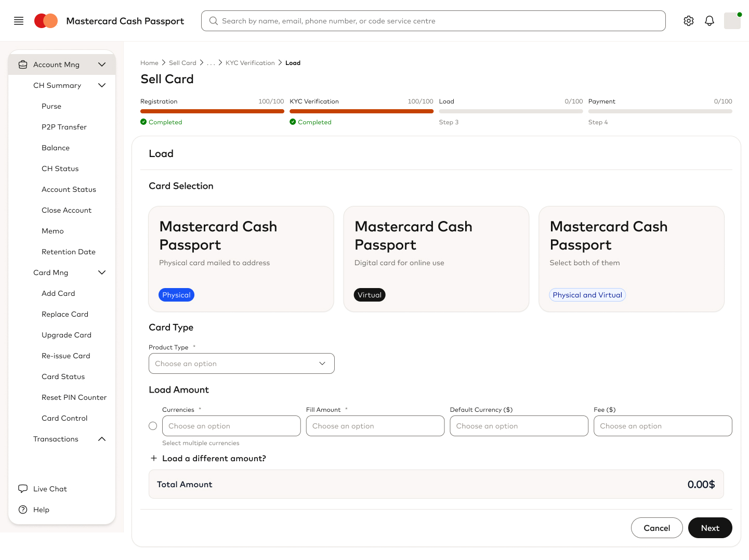Click the Help question mark icon
The image size is (749, 560).
pyautogui.click(x=23, y=510)
